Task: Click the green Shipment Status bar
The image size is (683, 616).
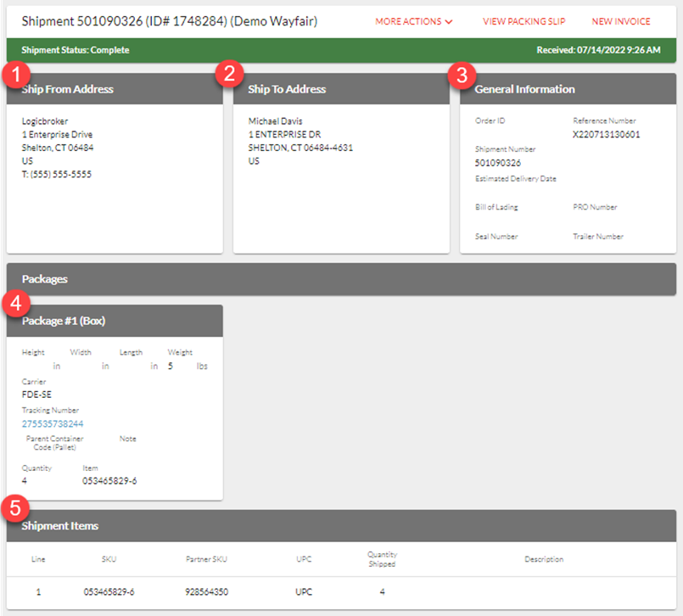Action: pyautogui.click(x=341, y=50)
